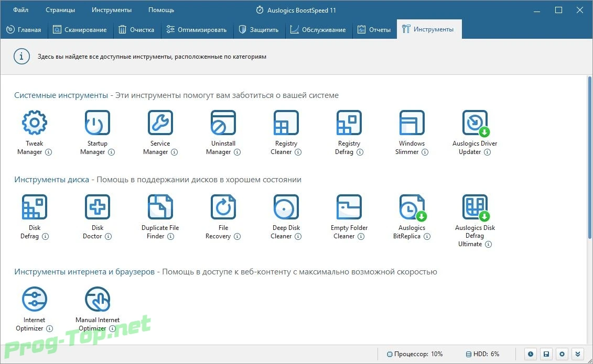Open Internet Optimizer tool
The image size is (593, 364).
click(35, 299)
